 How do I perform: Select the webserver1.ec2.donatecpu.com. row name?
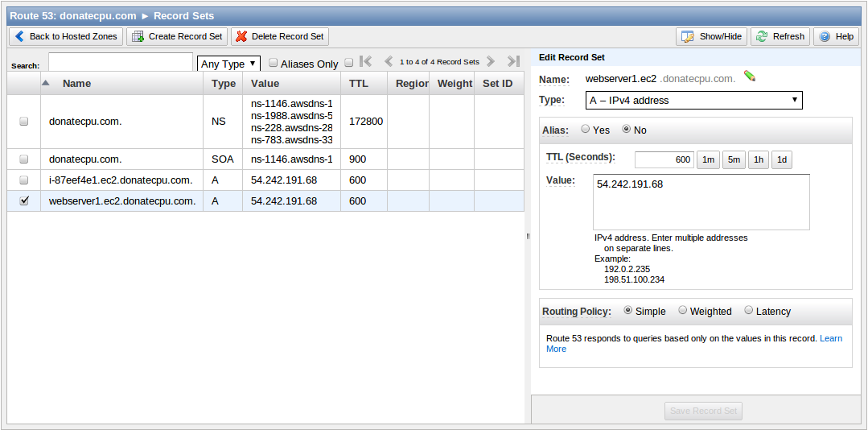[122, 201]
